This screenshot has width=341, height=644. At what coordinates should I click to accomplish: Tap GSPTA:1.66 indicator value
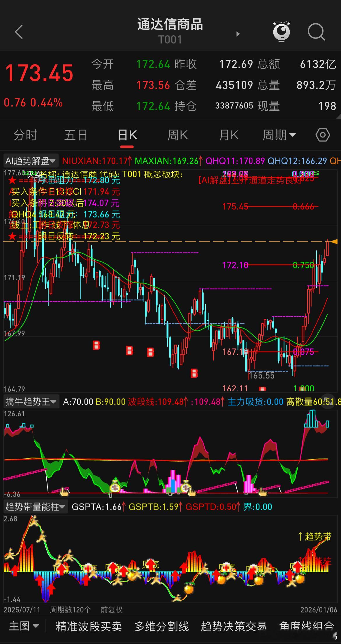(x=99, y=507)
